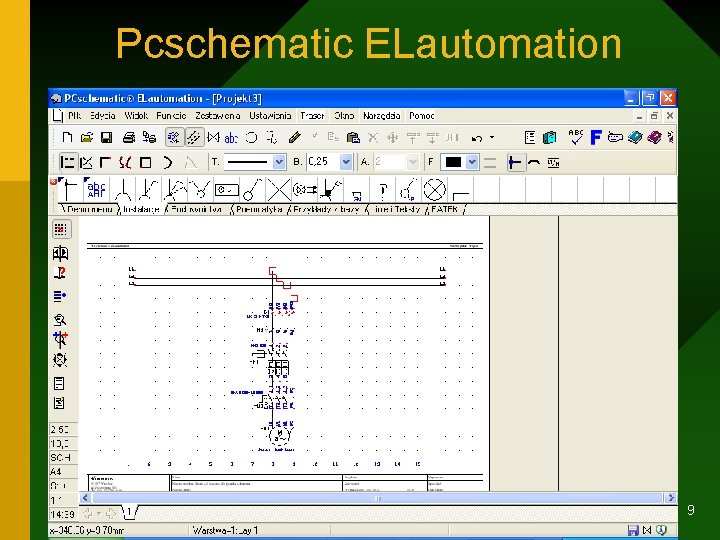Select the Text (abc) tool in toolbar
Image resolution: width=720 pixels, height=540 pixels.
coord(231,137)
